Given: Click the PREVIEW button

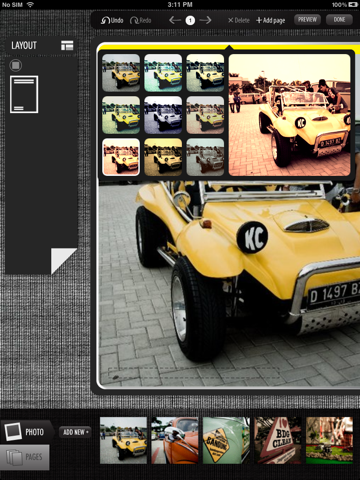Looking at the screenshot, I should (x=307, y=20).
